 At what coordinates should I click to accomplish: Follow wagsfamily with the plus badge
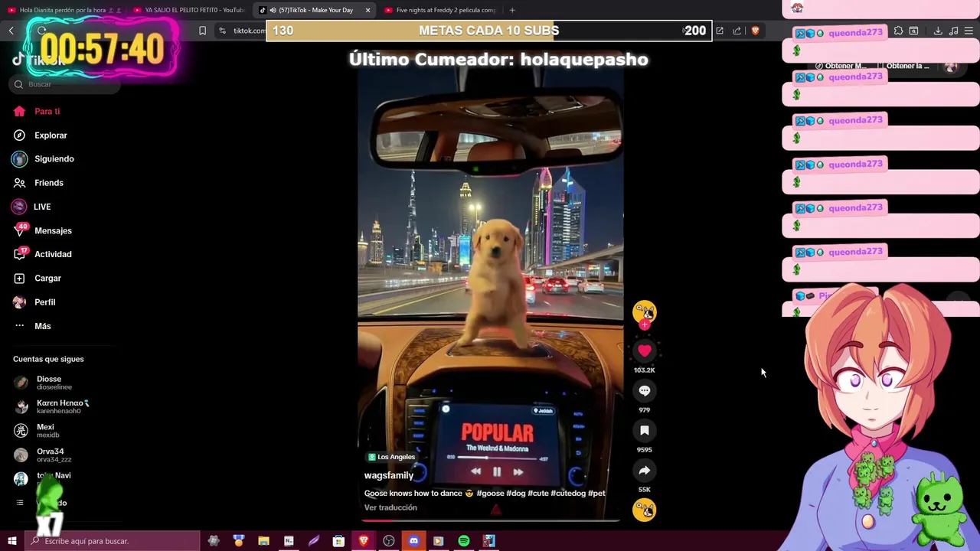click(x=645, y=325)
